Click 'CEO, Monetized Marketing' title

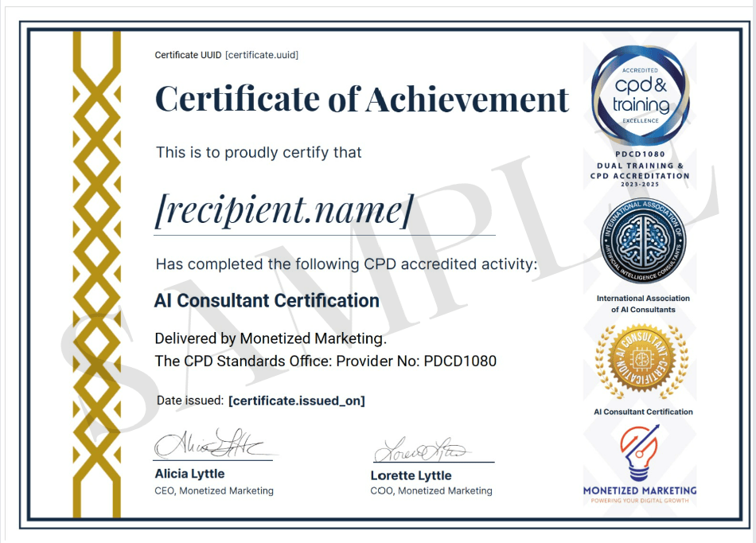(x=214, y=491)
